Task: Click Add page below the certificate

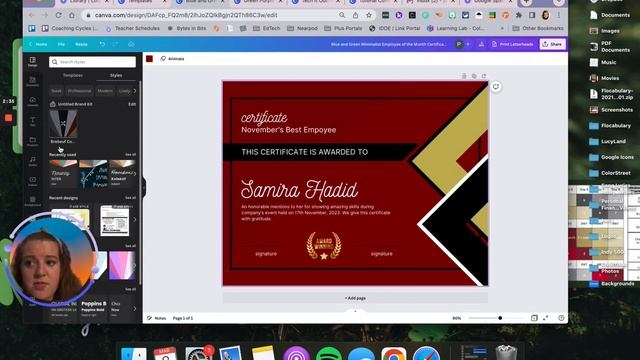Action: (x=355, y=298)
